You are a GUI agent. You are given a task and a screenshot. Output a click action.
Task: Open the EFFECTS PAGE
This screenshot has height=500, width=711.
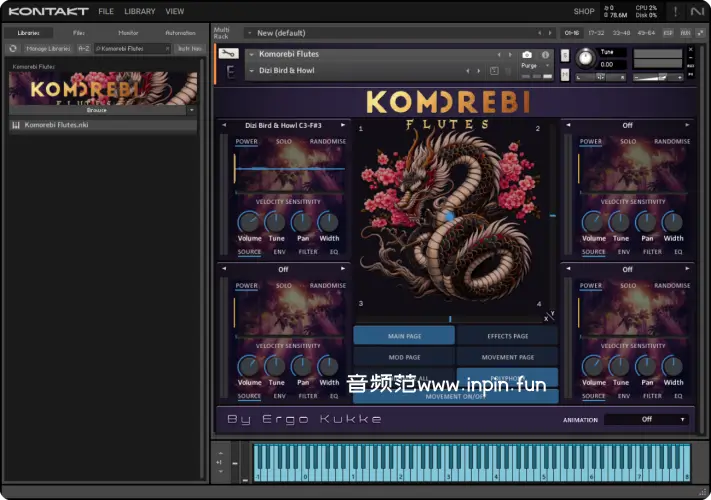click(507, 336)
